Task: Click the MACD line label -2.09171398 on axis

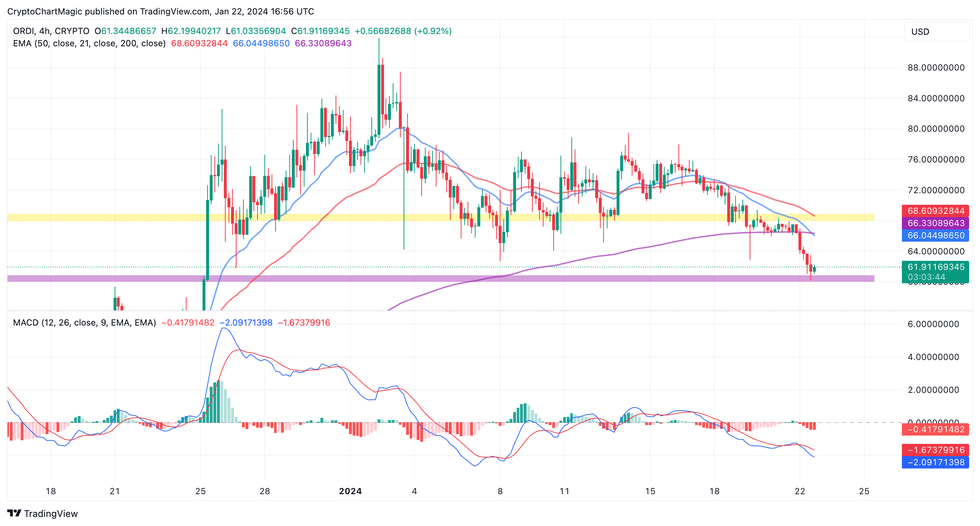Action: (x=936, y=462)
